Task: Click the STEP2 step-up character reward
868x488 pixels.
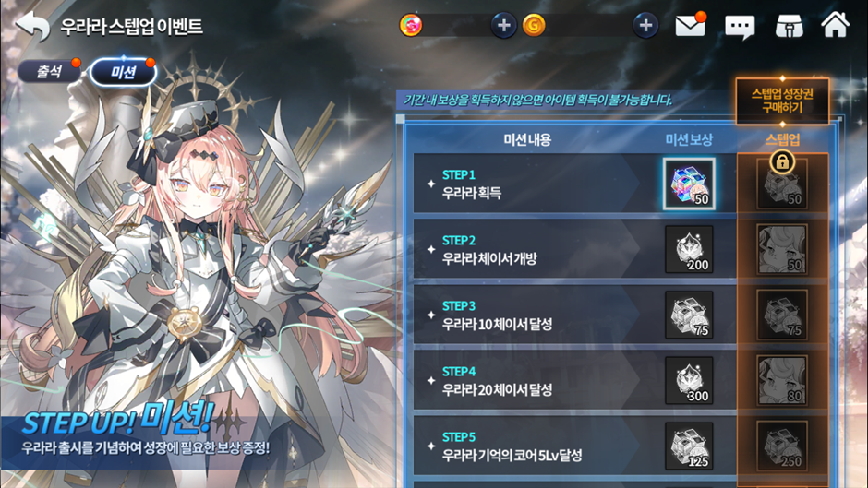Action: [782, 249]
